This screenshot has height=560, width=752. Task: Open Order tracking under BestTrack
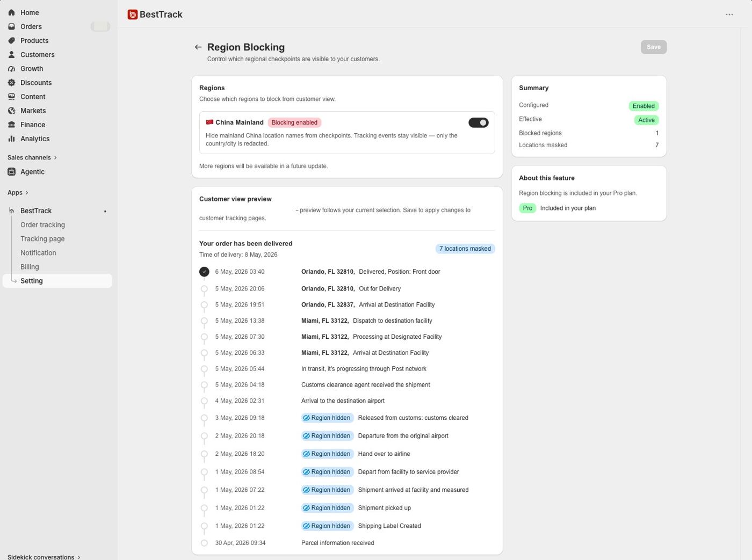tap(42, 224)
